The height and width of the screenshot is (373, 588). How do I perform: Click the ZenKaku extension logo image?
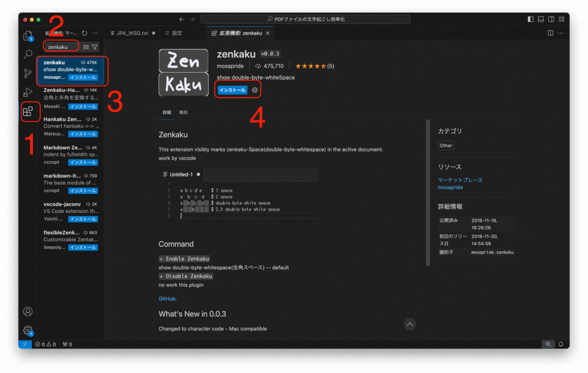(183, 73)
